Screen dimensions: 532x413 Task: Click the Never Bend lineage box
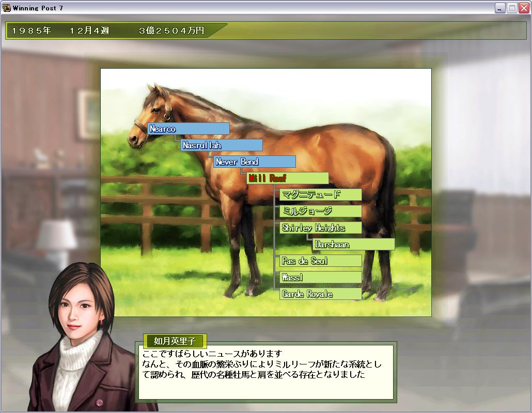pos(255,162)
